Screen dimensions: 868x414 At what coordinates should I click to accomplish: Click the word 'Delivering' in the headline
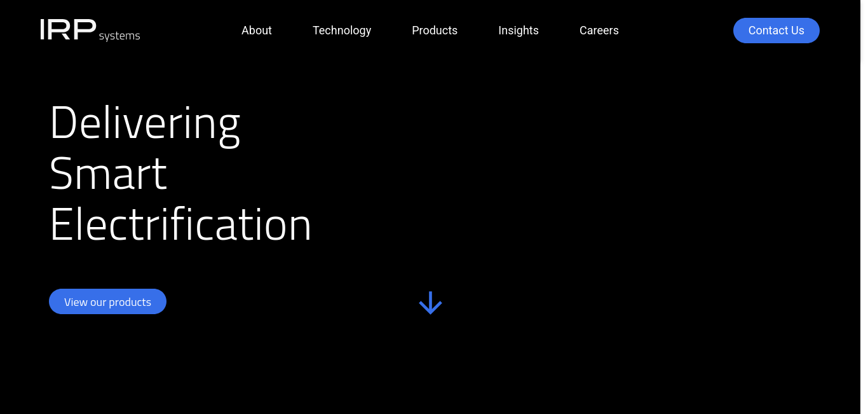click(145, 122)
